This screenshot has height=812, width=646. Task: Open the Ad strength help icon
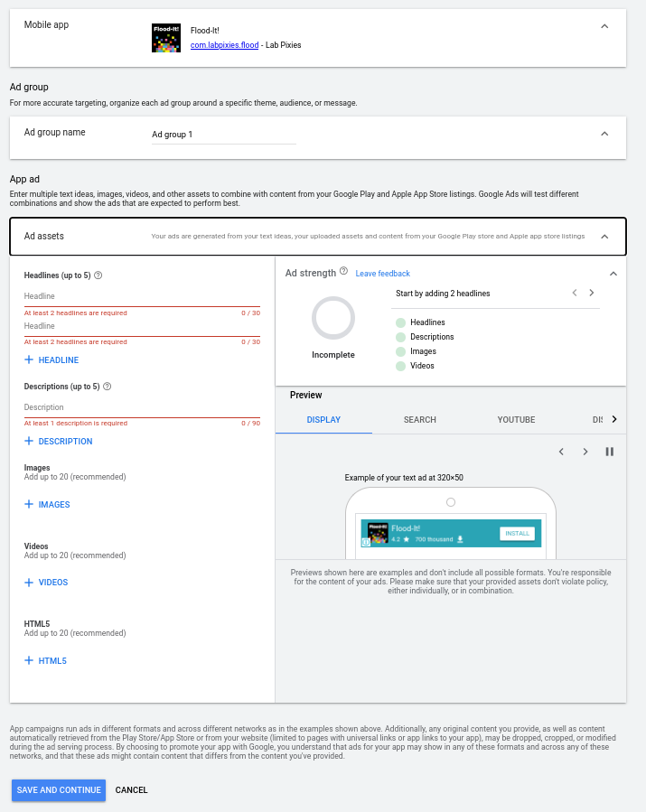[x=343, y=271]
